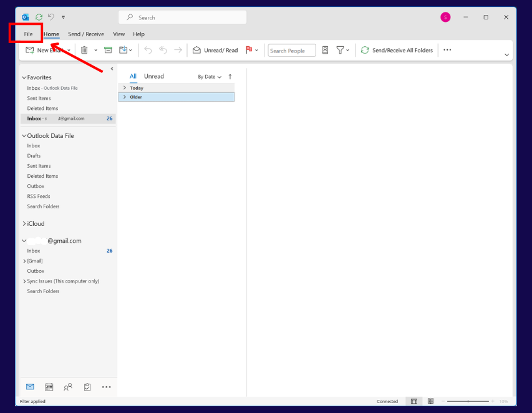The height and width of the screenshot is (413, 532).
Task: Switch to Mail view icon
Action: click(30, 387)
